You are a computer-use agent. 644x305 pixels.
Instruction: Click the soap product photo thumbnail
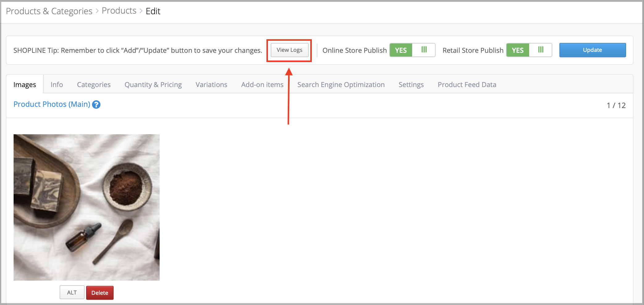(86, 207)
